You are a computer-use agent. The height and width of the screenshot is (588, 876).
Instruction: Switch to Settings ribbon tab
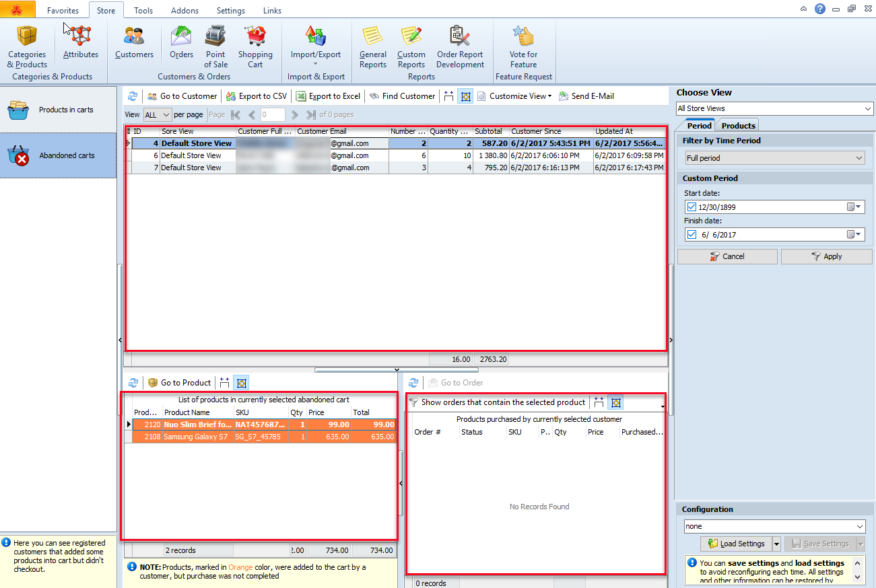click(x=231, y=11)
